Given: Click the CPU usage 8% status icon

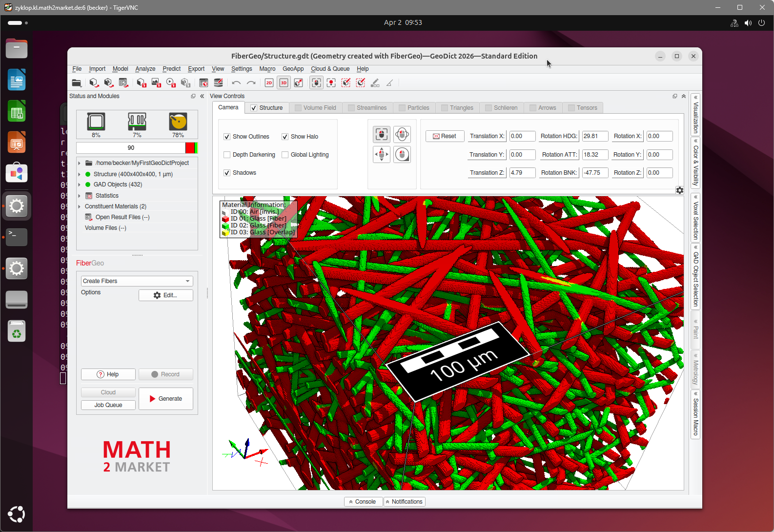Looking at the screenshot, I should point(96,122).
